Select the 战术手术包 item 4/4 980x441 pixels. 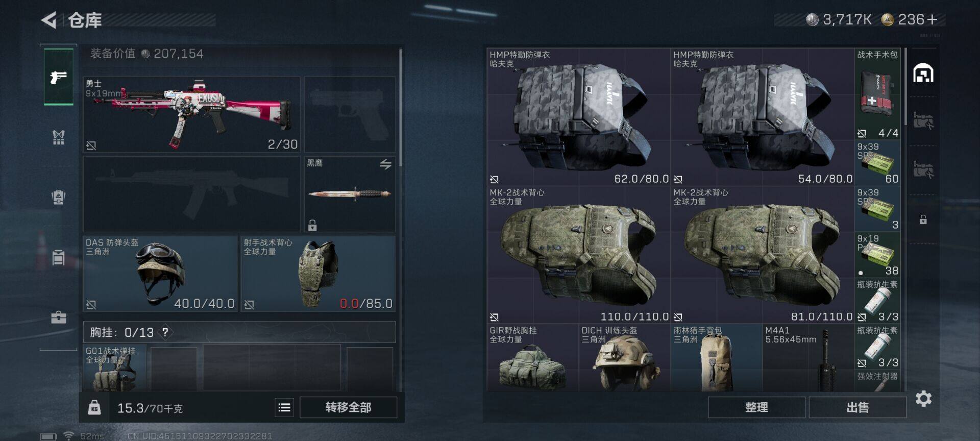(877, 94)
